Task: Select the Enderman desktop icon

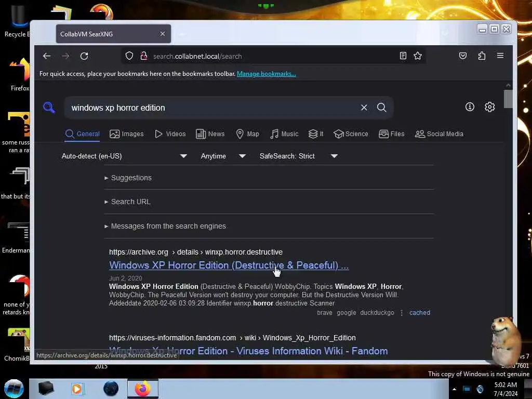Action: pos(16,237)
